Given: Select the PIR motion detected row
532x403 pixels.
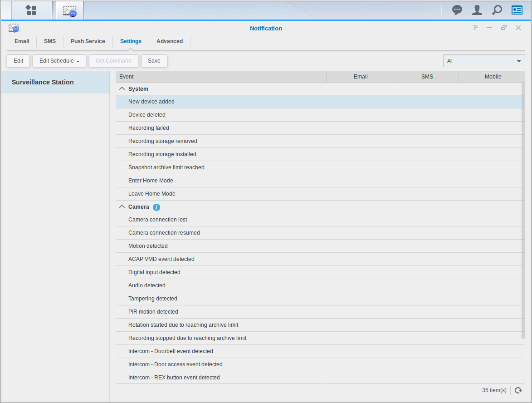Looking at the screenshot, I should [x=320, y=312].
